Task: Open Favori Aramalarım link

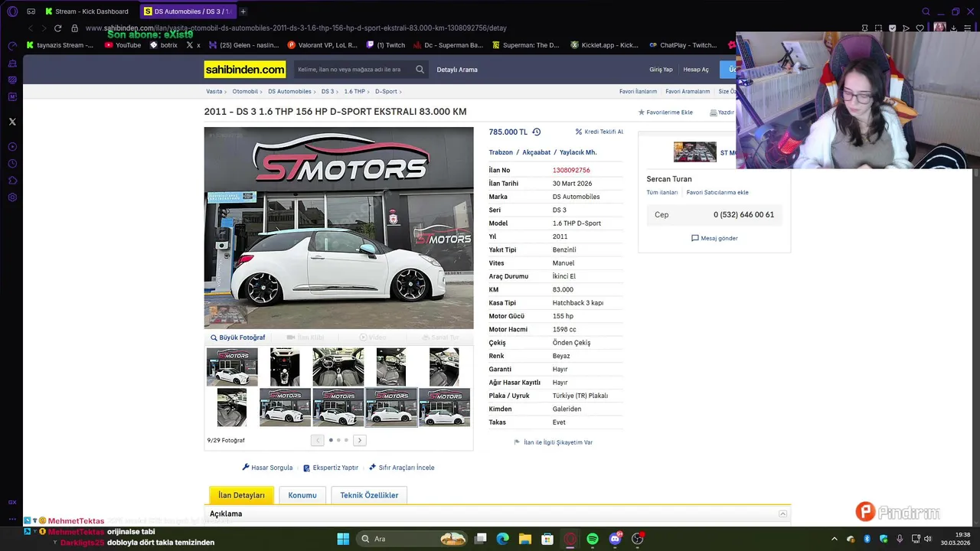Action: pos(688,92)
